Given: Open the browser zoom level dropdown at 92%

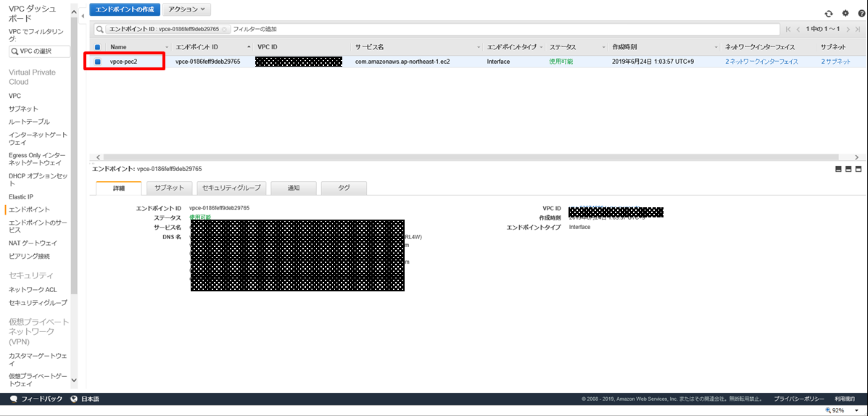Looking at the screenshot, I should pyautogui.click(x=856, y=410).
